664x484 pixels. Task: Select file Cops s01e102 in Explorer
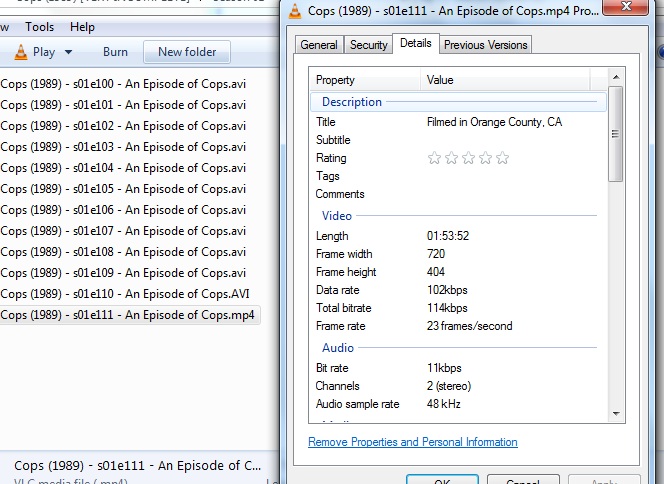(x=123, y=126)
